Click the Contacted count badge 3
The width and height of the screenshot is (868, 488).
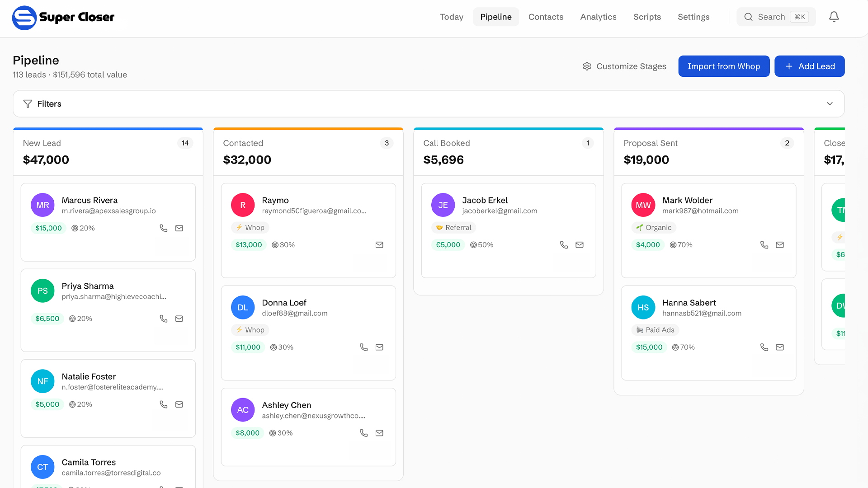coord(387,143)
